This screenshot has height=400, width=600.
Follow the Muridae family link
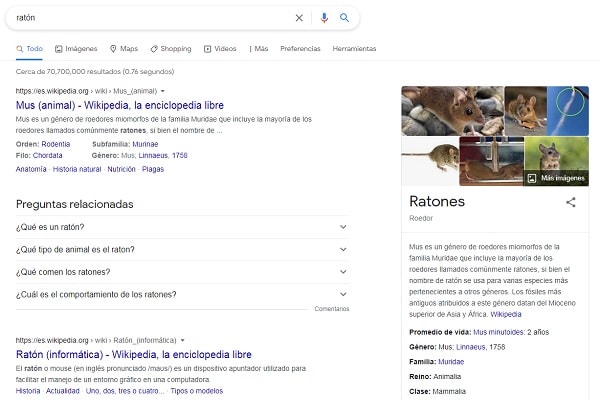[x=451, y=362]
